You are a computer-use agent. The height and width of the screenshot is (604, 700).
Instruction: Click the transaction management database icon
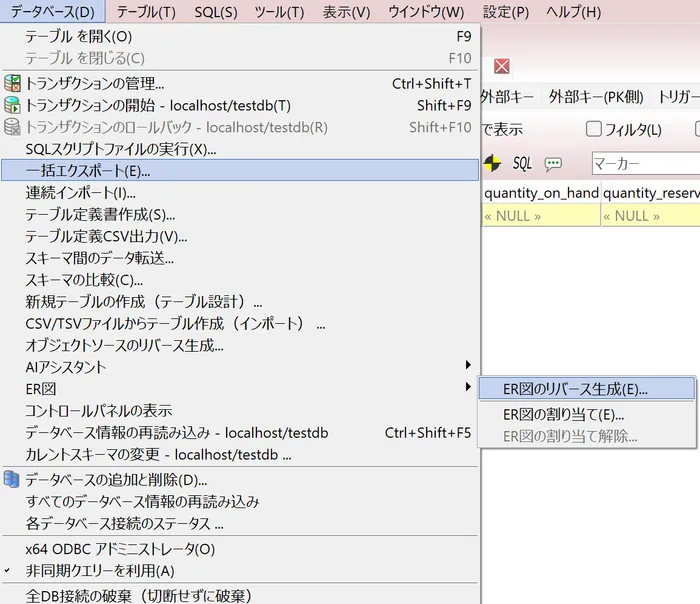(13, 84)
